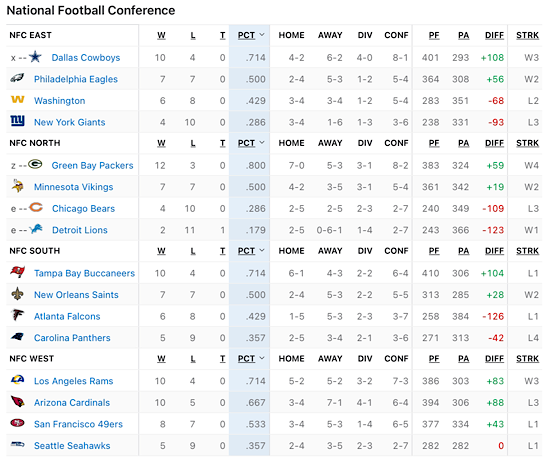
Task: Click the Los Angeles Rams logo
Action: (18, 380)
